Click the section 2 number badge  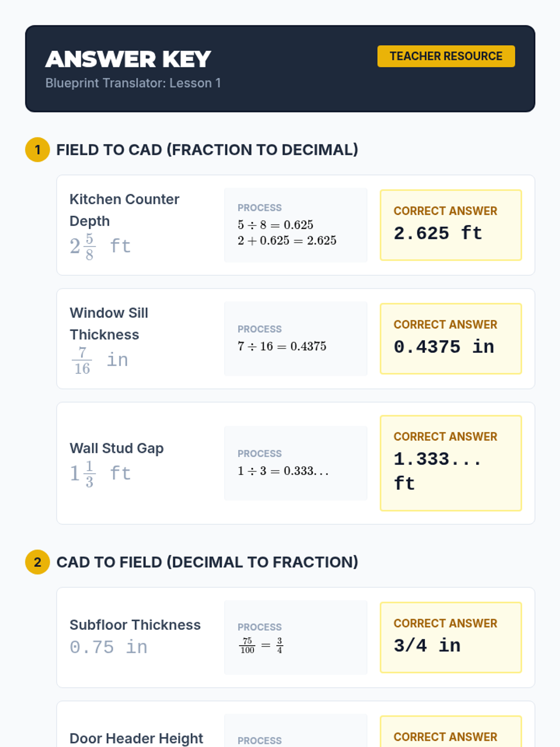(x=37, y=562)
